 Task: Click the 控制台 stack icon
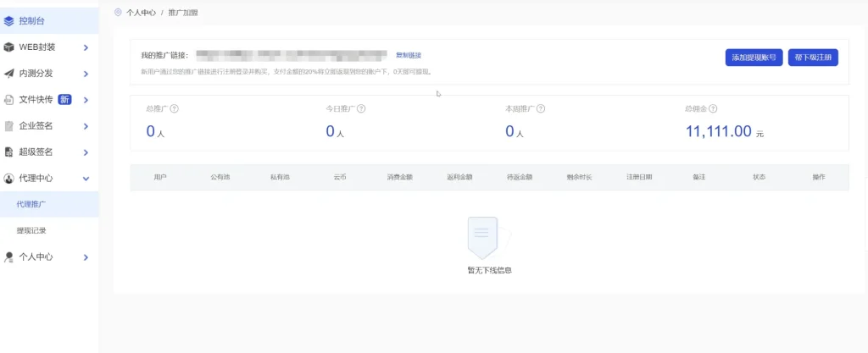8,21
